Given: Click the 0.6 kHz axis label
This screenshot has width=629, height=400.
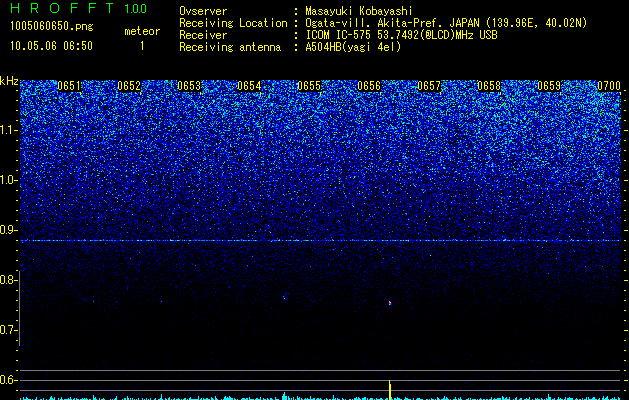Looking at the screenshot, I should pos(8,380).
